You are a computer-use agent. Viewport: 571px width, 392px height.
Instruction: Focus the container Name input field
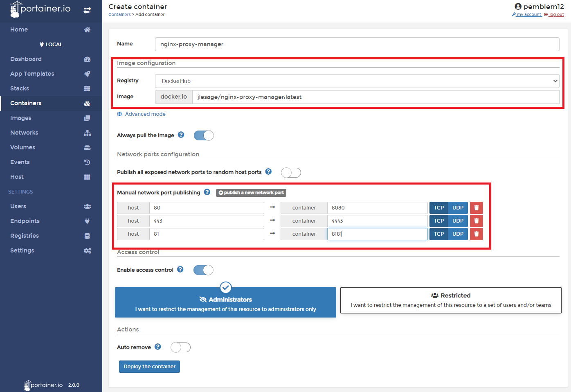click(357, 44)
